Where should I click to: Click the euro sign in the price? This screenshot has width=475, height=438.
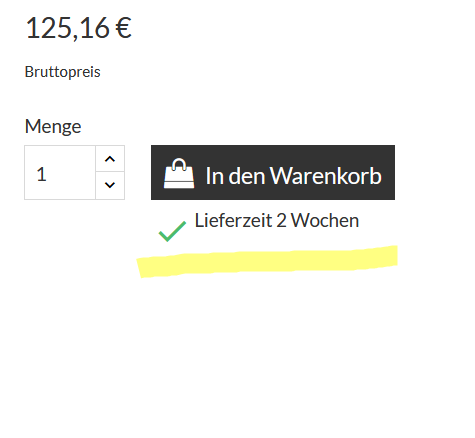[x=124, y=29]
